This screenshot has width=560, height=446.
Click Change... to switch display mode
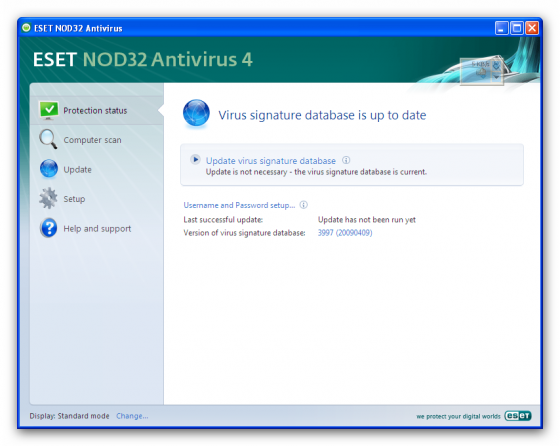(x=132, y=416)
